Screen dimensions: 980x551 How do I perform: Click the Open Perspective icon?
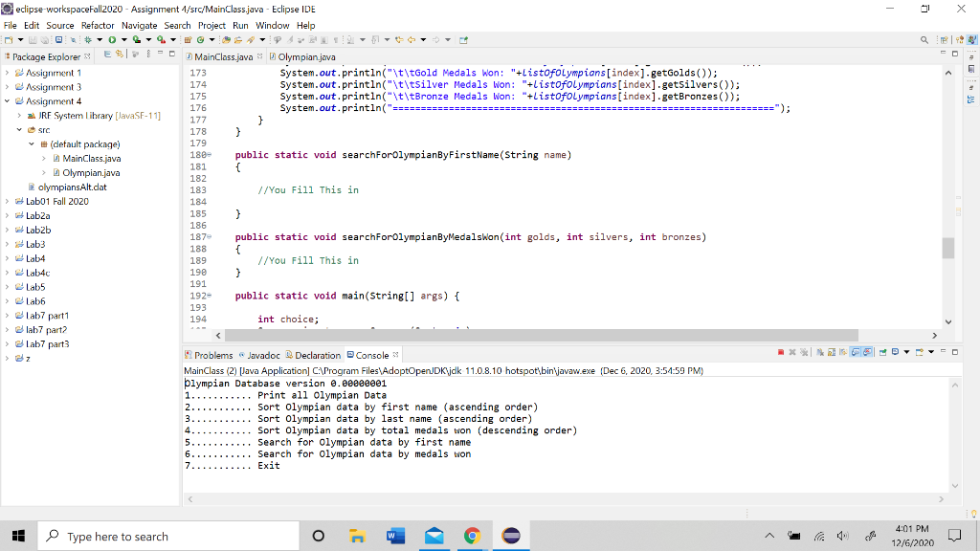click(944, 40)
